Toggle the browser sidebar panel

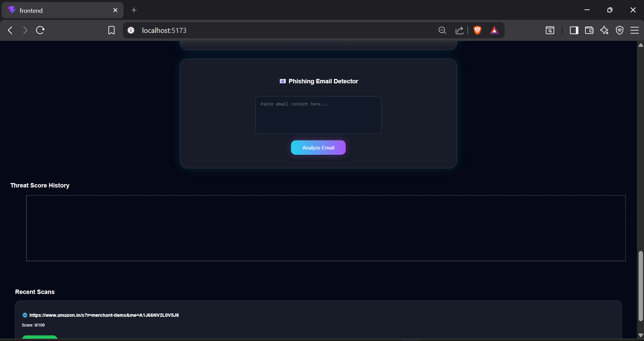tap(574, 30)
